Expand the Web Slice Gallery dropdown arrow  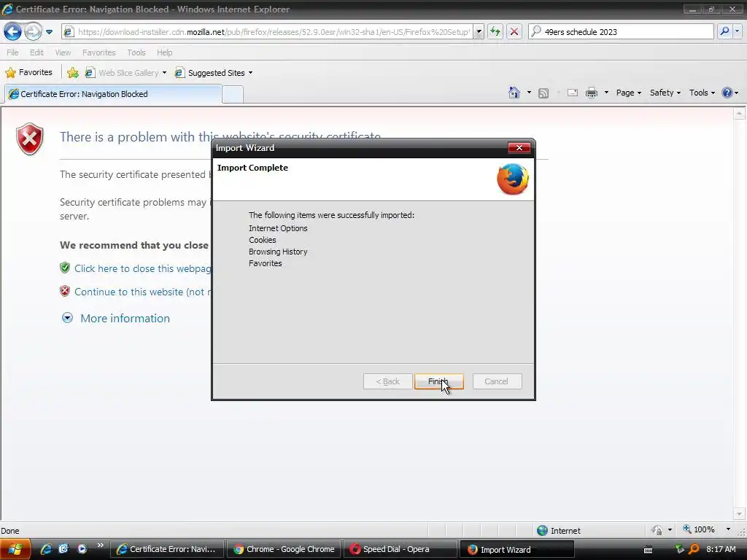(164, 73)
